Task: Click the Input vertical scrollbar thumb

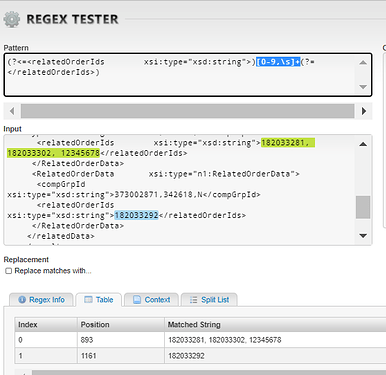Action: (x=363, y=207)
